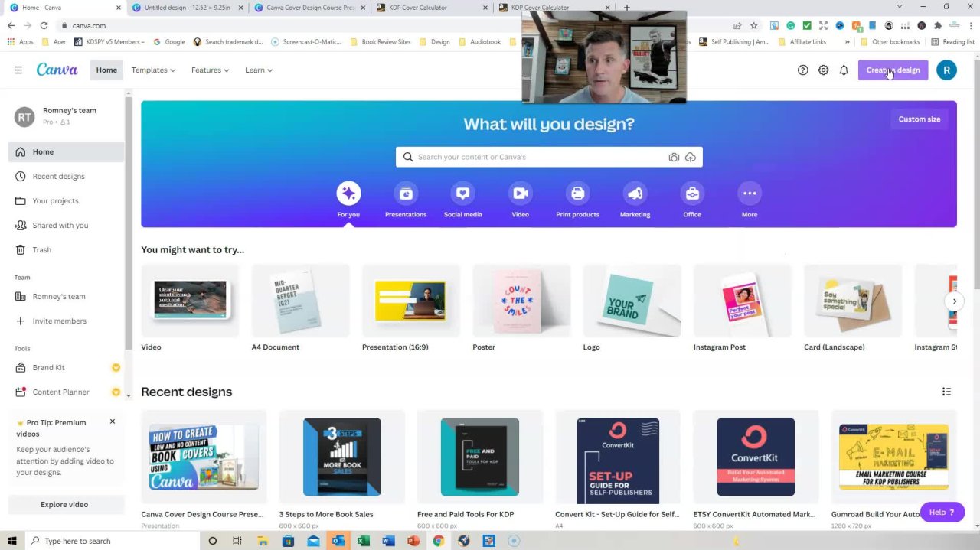Open Chrome from the Windows taskbar

click(438, 541)
